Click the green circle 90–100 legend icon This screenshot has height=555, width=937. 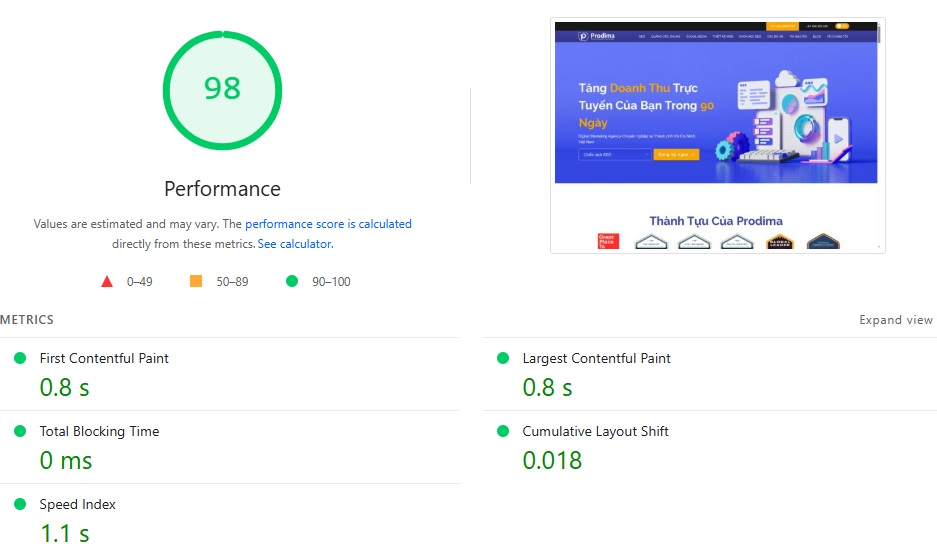(x=292, y=281)
